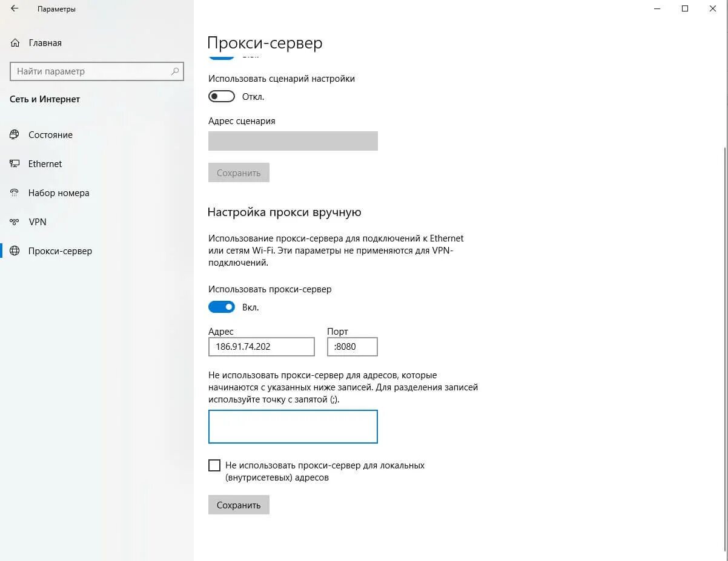Open the Главная home icon

pos(15,43)
